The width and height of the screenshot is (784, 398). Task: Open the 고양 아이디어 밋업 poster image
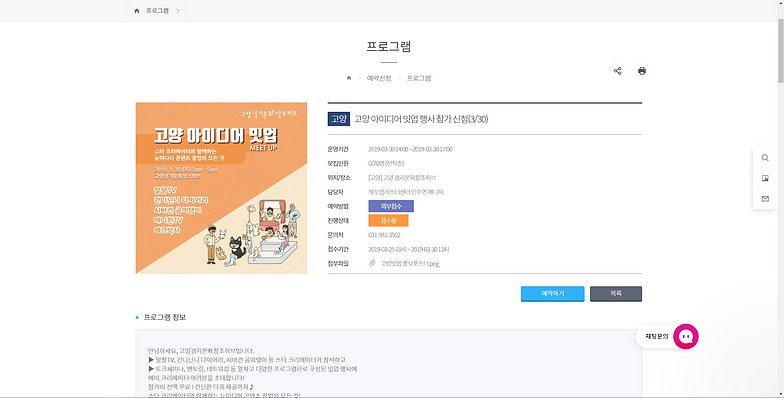(222, 188)
